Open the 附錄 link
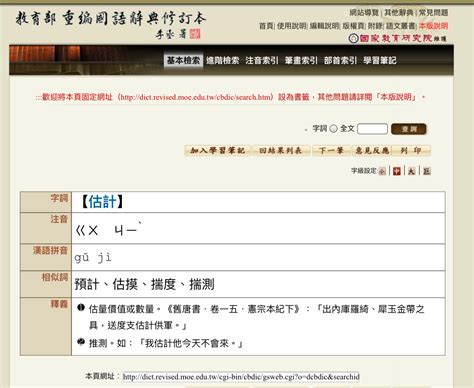Viewport: 474px width, 388px height. tap(375, 26)
